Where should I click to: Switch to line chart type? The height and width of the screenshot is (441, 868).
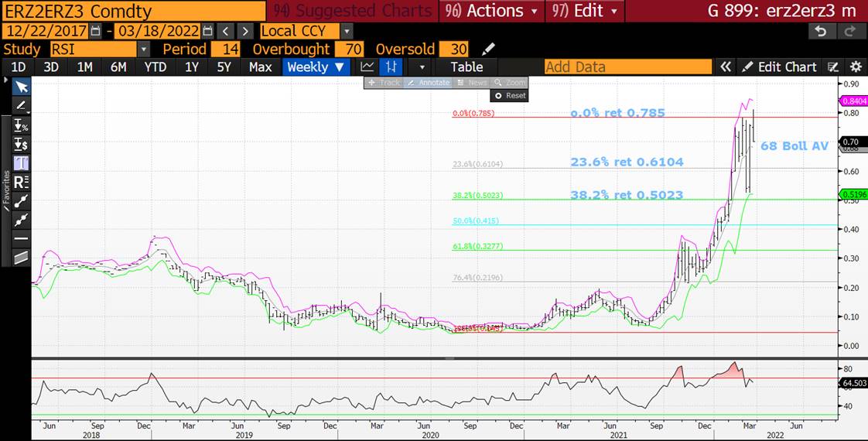pos(367,67)
